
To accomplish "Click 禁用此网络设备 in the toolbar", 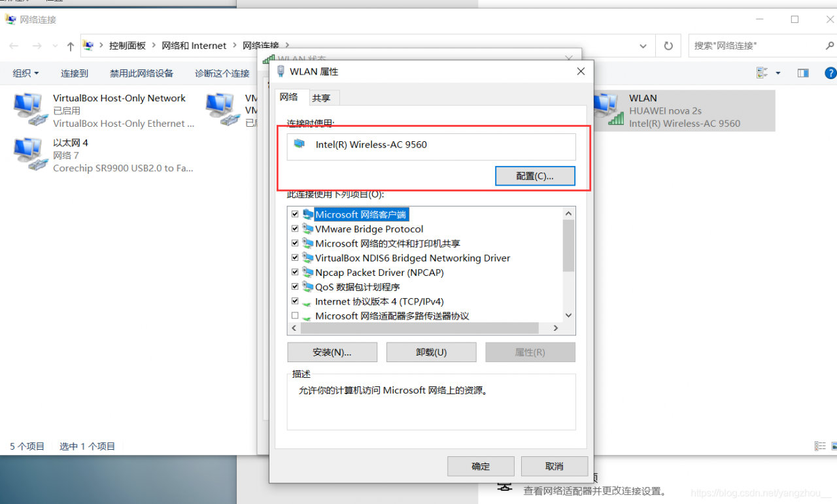I will click(x=141, y=73).
